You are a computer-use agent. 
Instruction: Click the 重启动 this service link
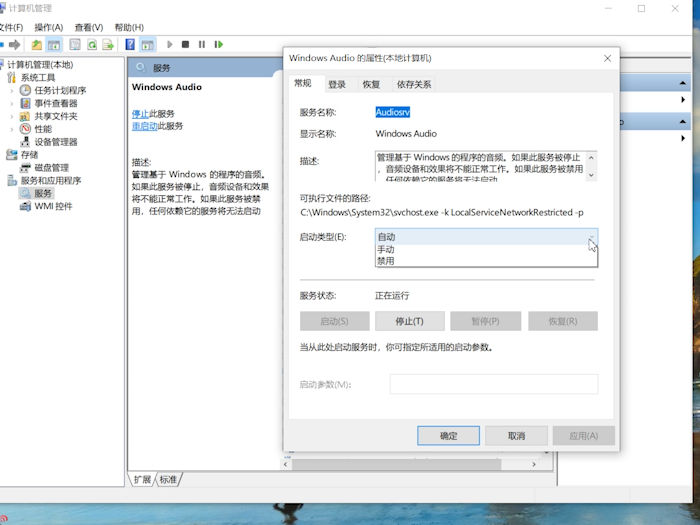[145, 126]
